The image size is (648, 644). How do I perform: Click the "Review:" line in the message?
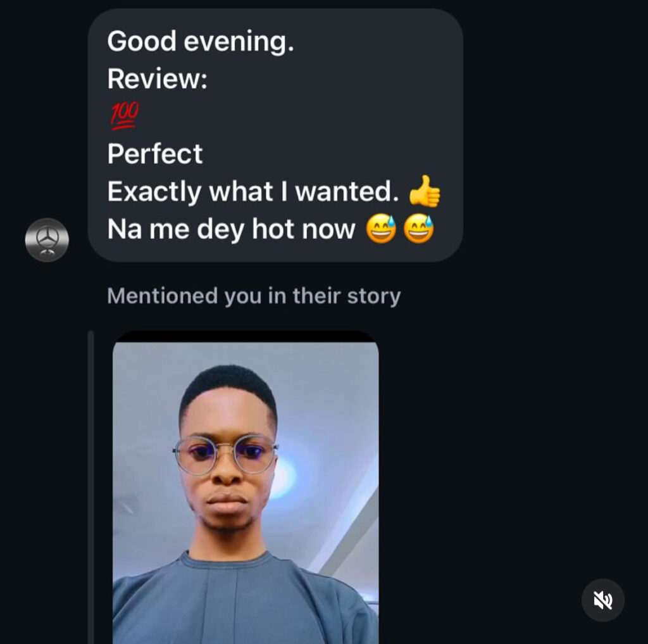point(157,79)
